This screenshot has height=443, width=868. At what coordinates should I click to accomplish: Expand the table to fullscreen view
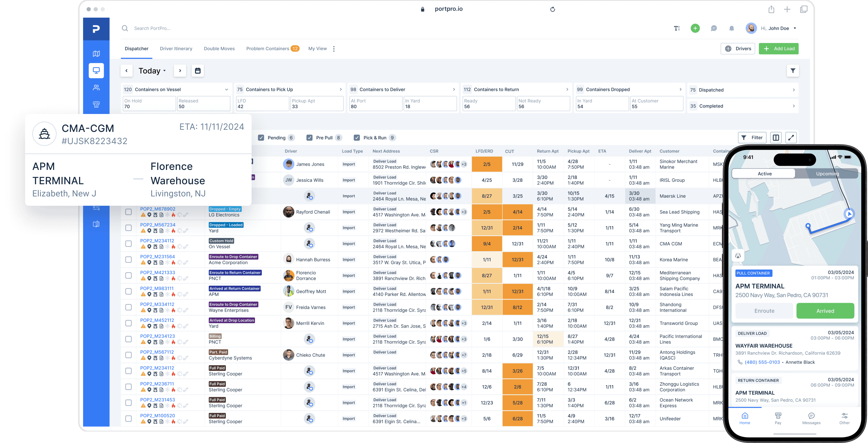coord(791,137)
